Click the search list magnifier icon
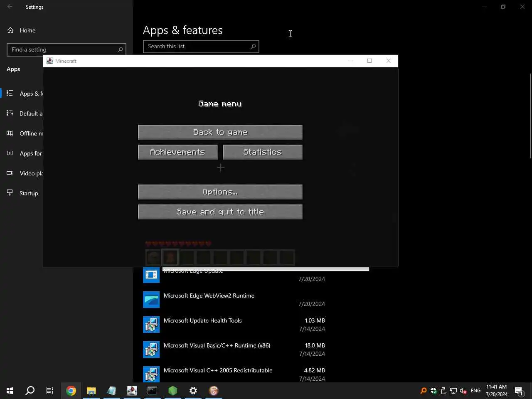Screen dimensions: 532x399 253,47
